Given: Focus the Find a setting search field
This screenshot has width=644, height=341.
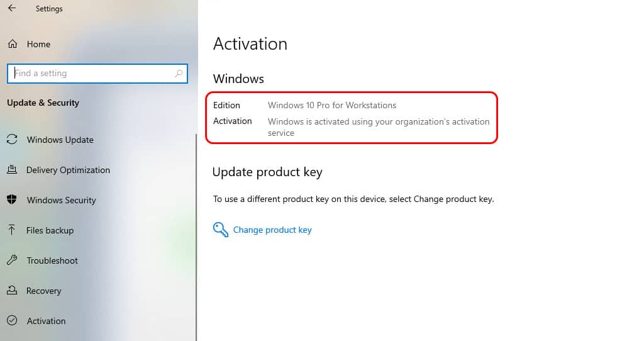Looking at the screenshot, I should (97, 74).
